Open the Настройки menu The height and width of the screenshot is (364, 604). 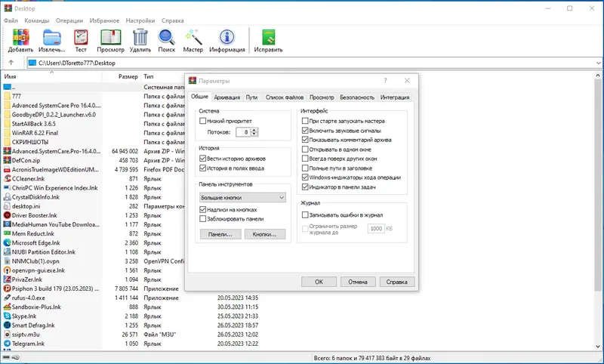pyautogui.click(x=140, y=21)
